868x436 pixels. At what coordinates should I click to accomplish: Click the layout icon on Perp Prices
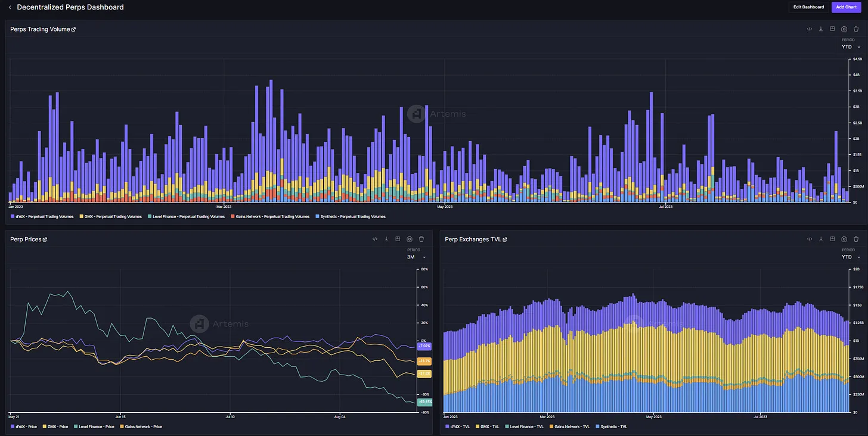pos(398,239)
